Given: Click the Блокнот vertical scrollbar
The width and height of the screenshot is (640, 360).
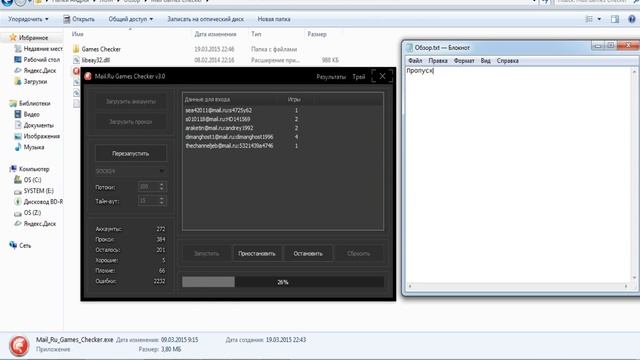Looking at the screenshot, I should 634,175.
